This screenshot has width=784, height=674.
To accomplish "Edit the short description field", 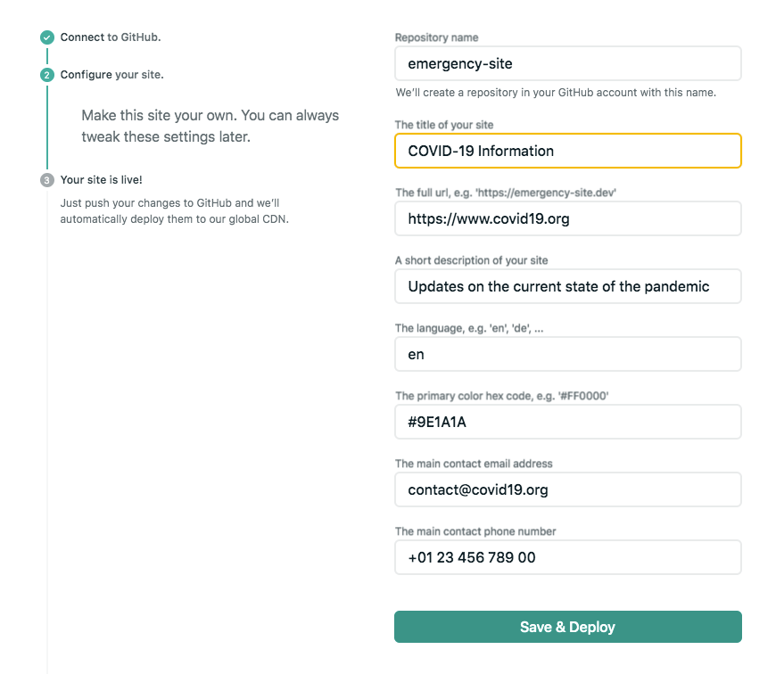I will tap(567, 286).
